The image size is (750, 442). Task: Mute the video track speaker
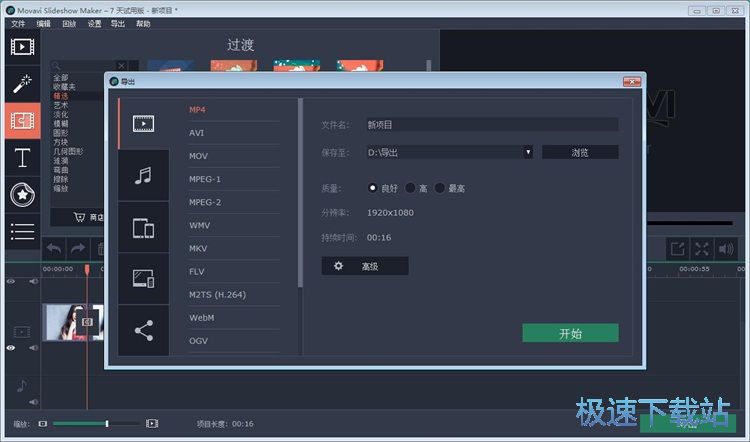pyautogui.click(x=33, y=348)
